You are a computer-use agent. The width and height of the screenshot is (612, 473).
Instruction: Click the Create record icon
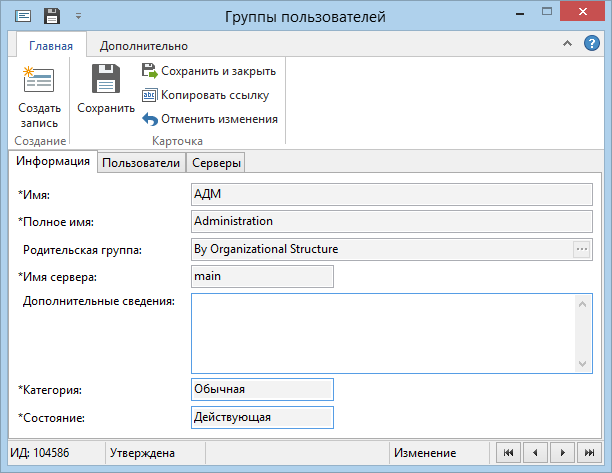[x=39, y=80]
